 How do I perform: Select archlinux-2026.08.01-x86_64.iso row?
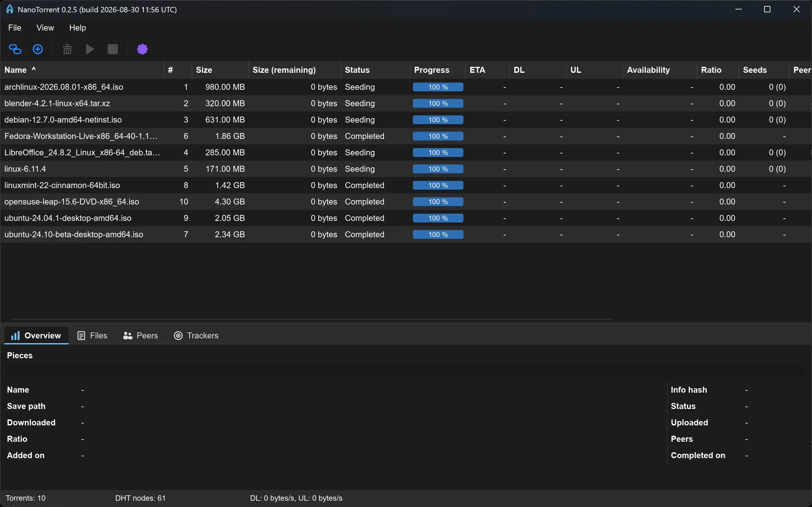point(406,87)
